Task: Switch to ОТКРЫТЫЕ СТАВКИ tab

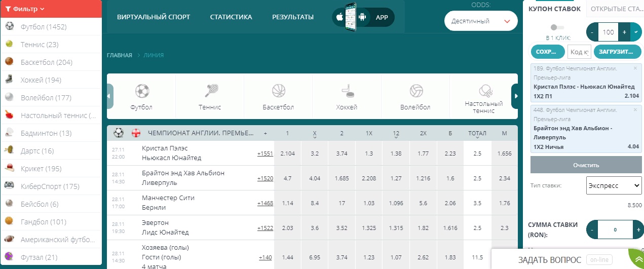Action: pyautogui.click(x=616, y=9)
